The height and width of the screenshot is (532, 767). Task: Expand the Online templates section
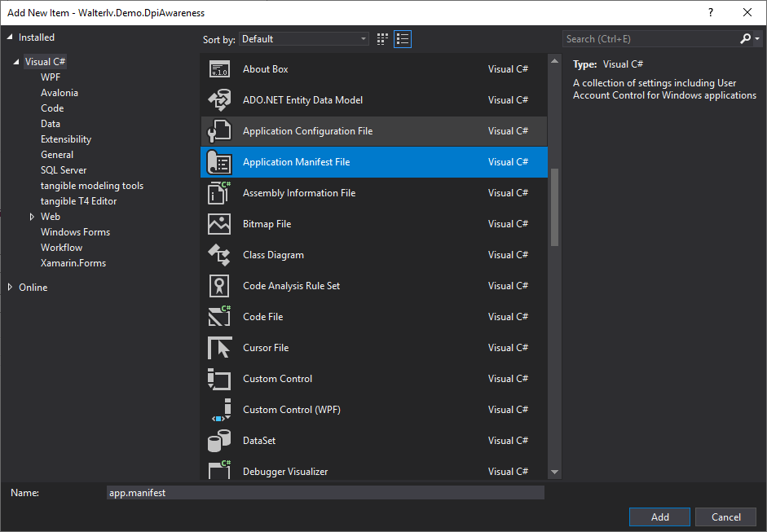[10, 287]
